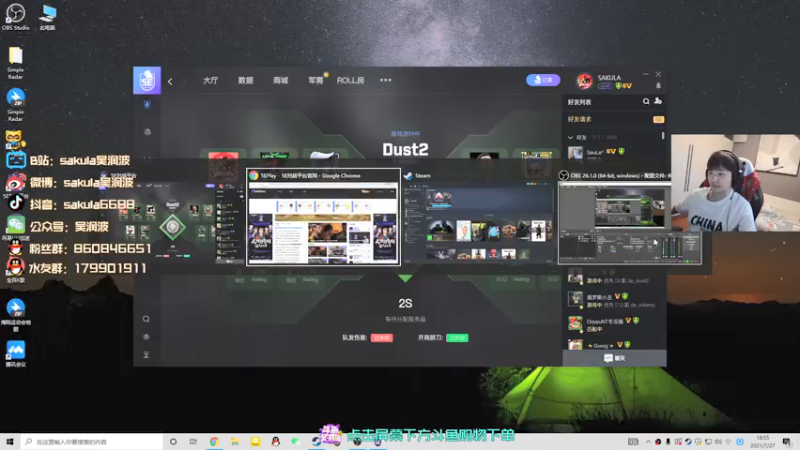Click the add friend icon

pyautogui.click(x=658, y=101)
